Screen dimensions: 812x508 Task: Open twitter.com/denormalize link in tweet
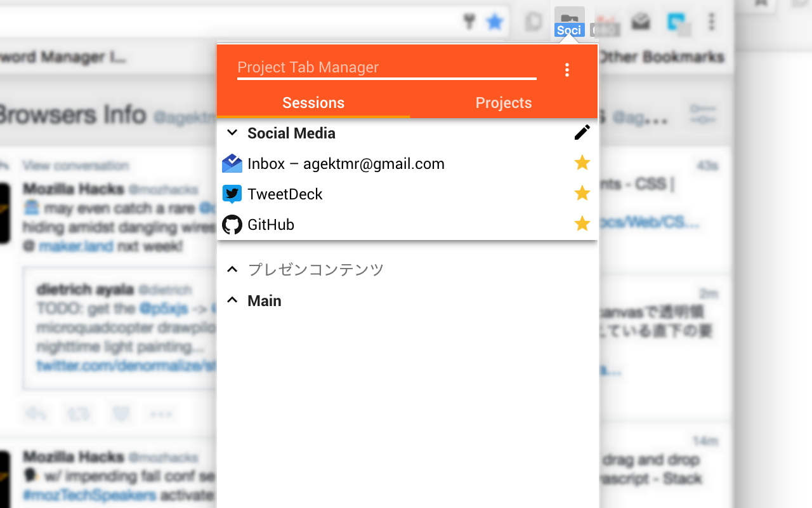point(127,366)
